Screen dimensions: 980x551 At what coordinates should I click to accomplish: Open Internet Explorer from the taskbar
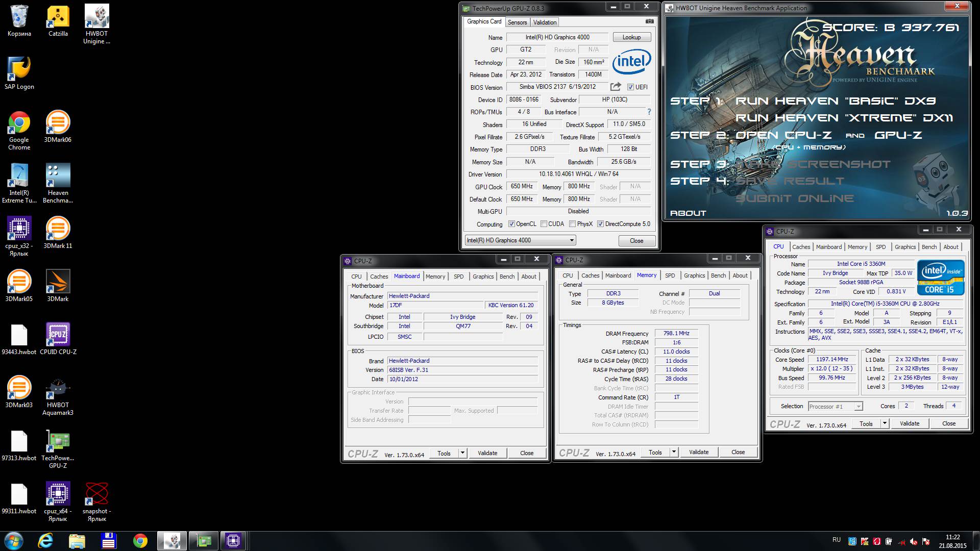click(x=46, y=541)
